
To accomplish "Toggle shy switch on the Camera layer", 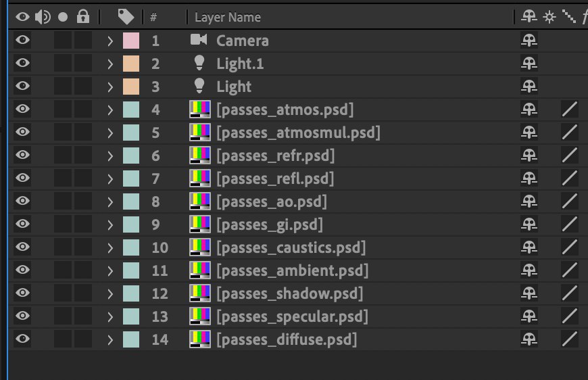I will [529, 40].
